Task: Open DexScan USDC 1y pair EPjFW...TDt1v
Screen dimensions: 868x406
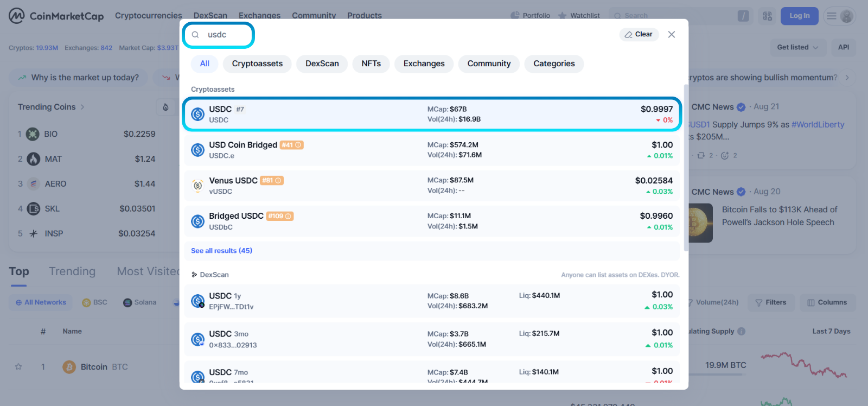Action: coord(432,301)
